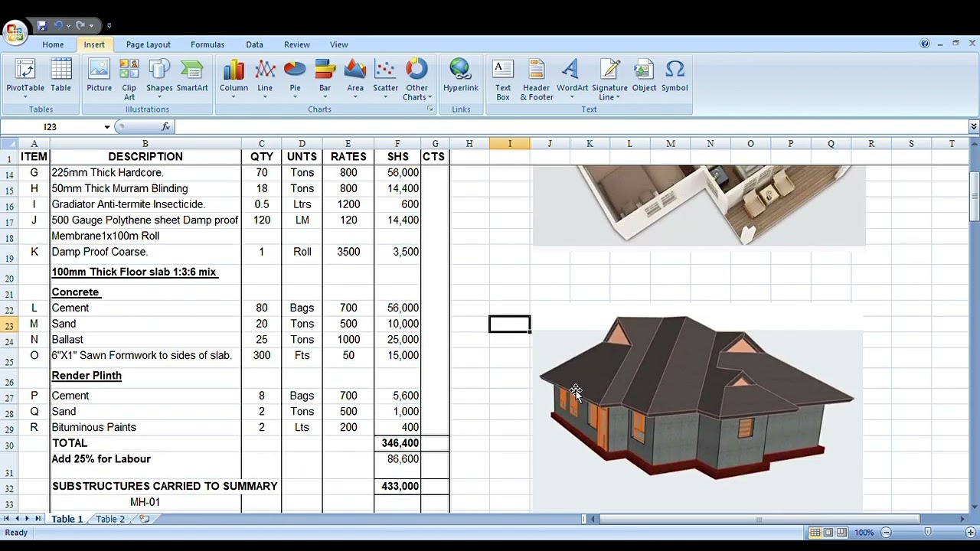Viewport: 980px width, 551px height.
Task: Click the zoom slider handle
Action: [927, 533]
